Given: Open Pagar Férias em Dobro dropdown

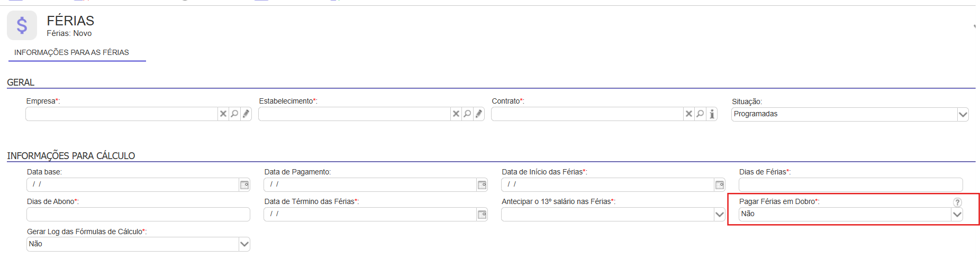Looking at the screenshot, I should 957,215.
